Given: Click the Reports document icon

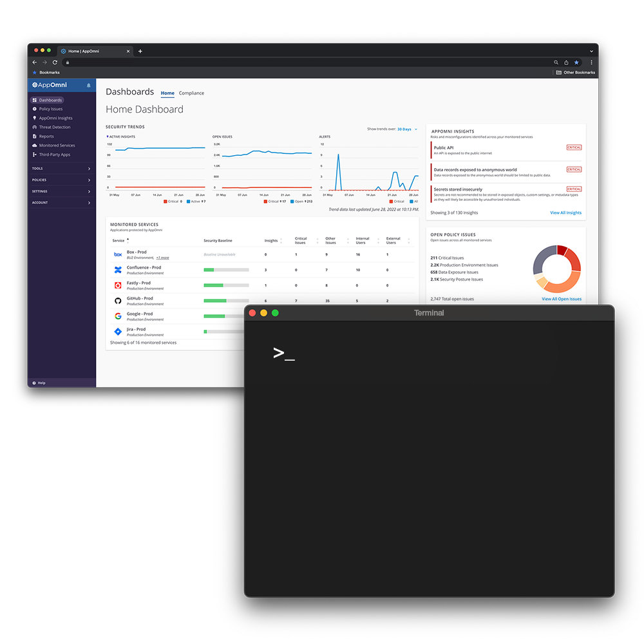Looking at the screenshot, I should tap(35, 137).
